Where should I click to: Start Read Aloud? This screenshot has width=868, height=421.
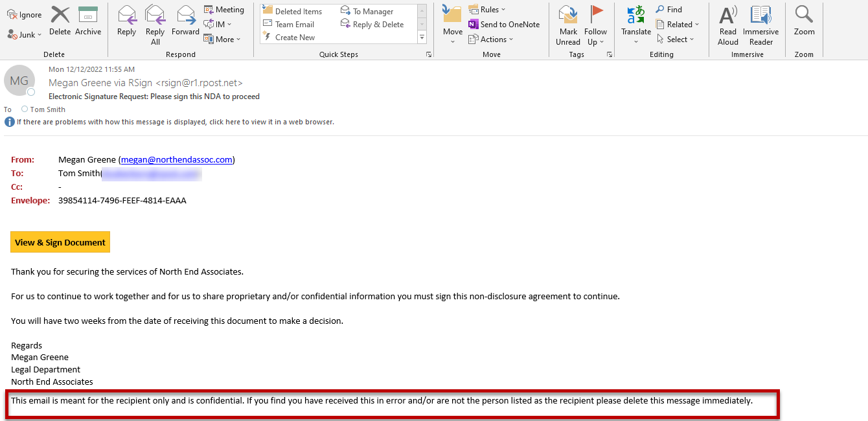(x=728, y=25)
